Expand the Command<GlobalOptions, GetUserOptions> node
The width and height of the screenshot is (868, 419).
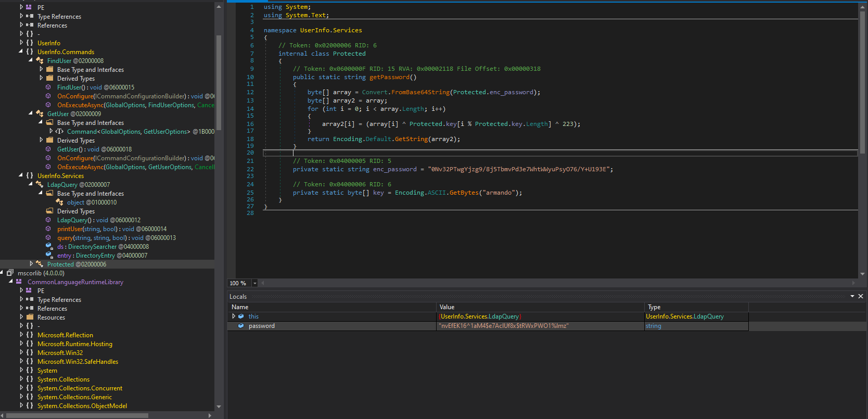point(50,131)
